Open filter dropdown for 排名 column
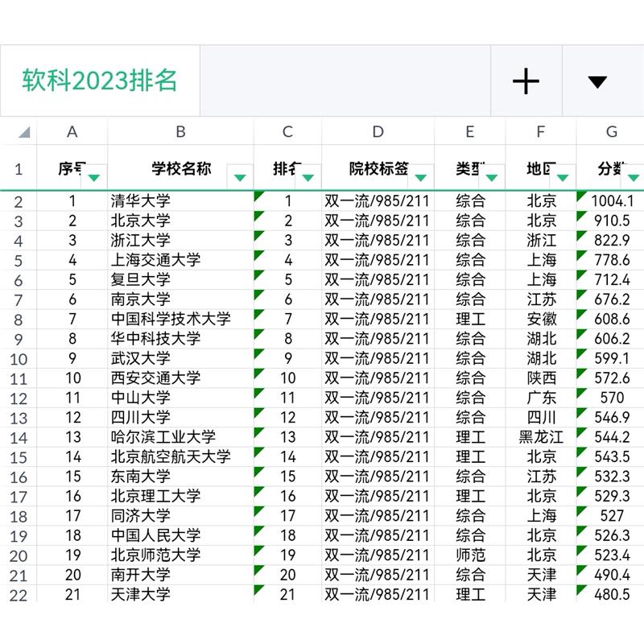The image size is (644, 644). point(308,177)
